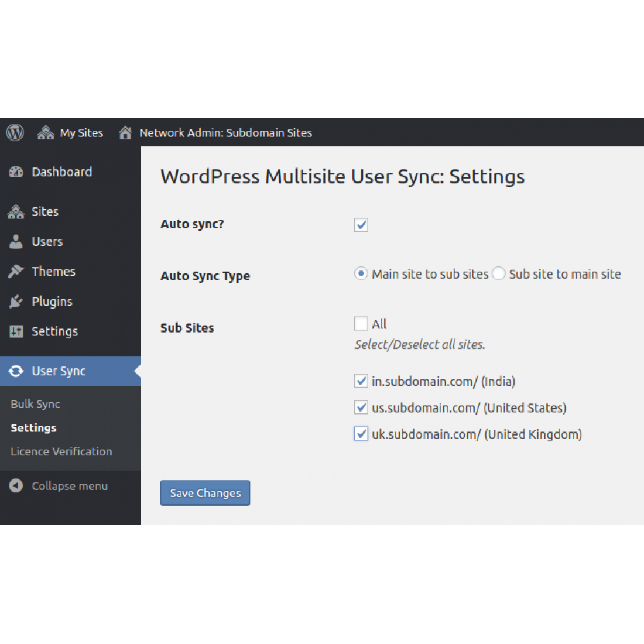The height and width of the screenshot is (644, 644).
Task: Open the Bulk Sync page
Action: tap(35, 404)
